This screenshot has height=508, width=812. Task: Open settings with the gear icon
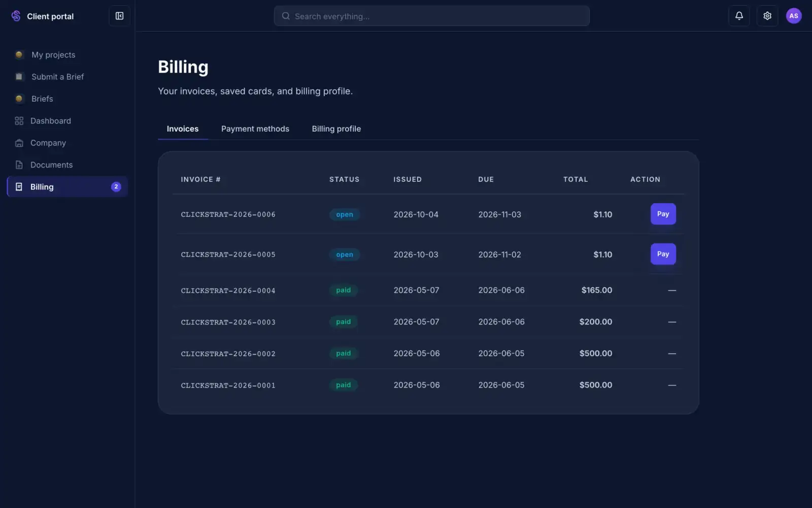tap(767, 16)
